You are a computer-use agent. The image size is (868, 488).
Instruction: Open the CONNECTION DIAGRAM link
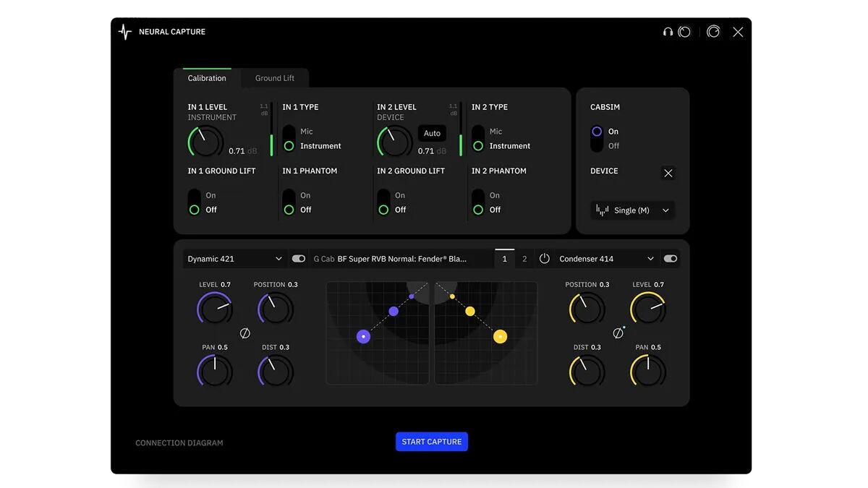click(179, 443)
